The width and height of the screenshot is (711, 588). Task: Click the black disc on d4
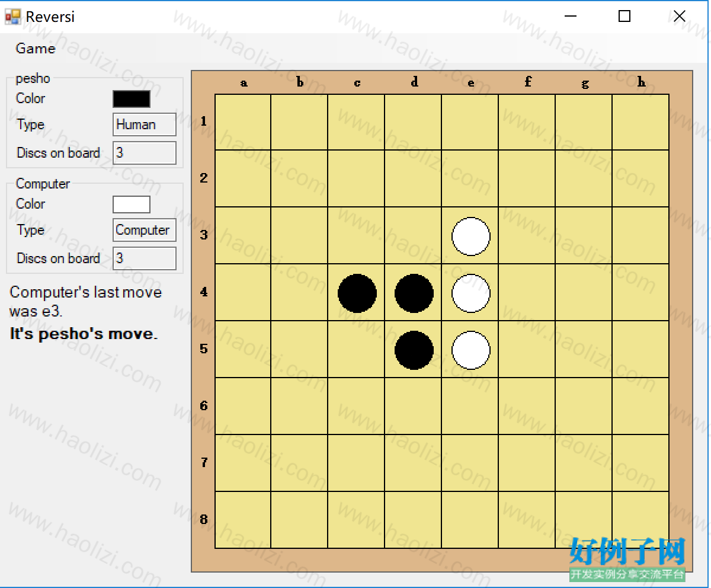tap(414, 293)
